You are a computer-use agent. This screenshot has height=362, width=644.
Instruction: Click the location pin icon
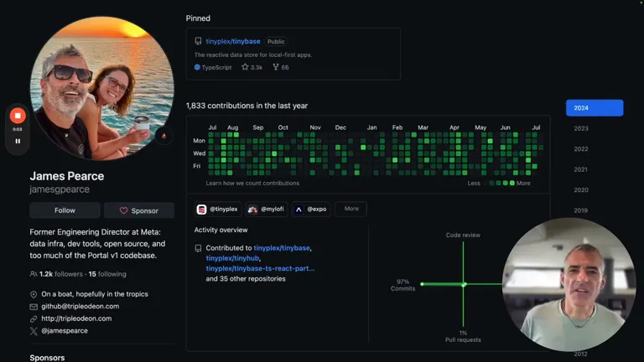point(34,294)
